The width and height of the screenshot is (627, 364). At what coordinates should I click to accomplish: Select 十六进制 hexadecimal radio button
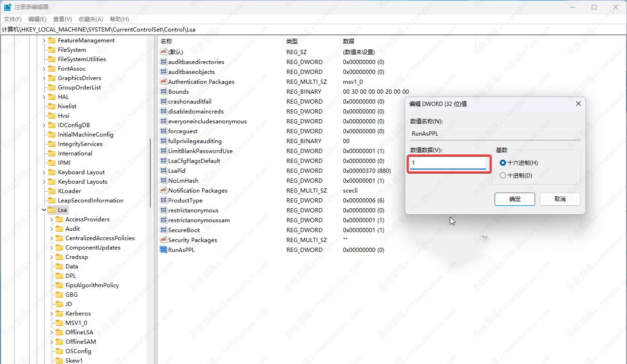(503, 163)
